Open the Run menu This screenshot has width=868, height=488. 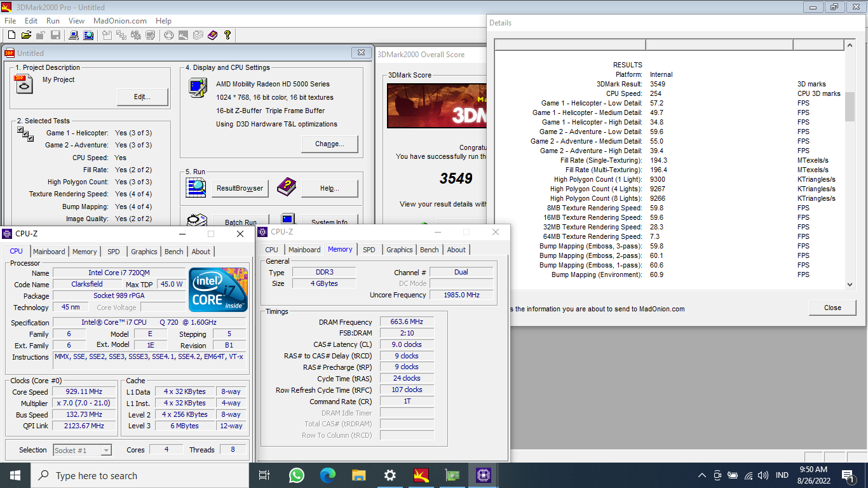tap(53, 20)
